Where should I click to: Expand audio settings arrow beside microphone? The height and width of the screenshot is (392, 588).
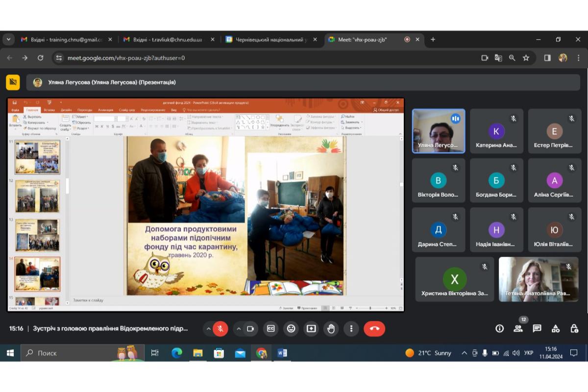point(208,329)
